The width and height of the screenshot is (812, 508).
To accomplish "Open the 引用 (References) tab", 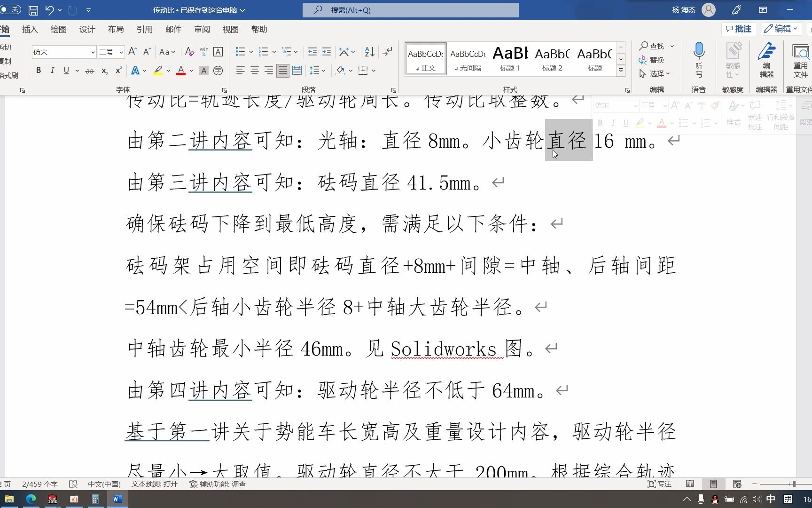I will tap(144, 29).
